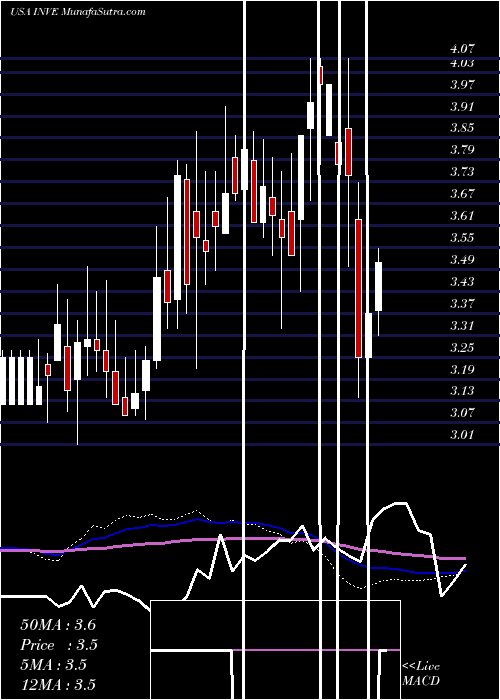Select the 3.43 price axis label

(x=462, y=281)
